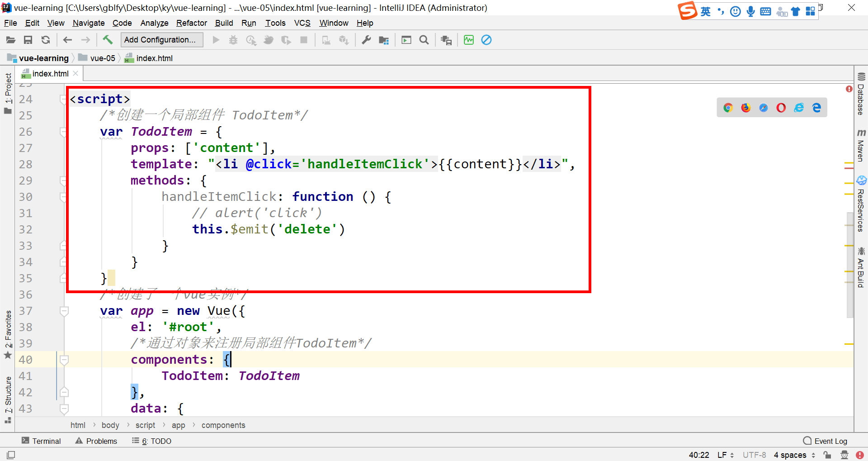The height and width of the screenshot is (461, 868).
Task: Collapse the components fold at line 40
Action: click(64, 360)
